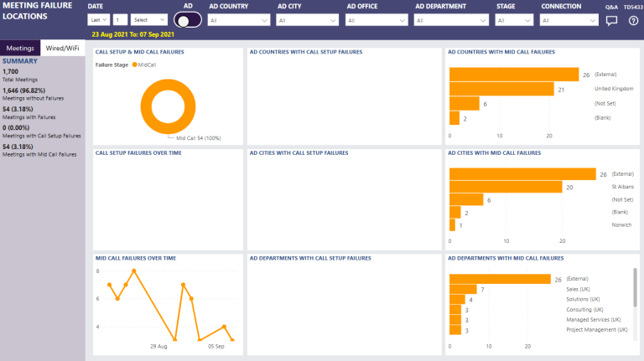644x361 pixels.
Task: Click the 'CALL SETUP FAILURES OVER TIME' title
Action: coord(138,153)
